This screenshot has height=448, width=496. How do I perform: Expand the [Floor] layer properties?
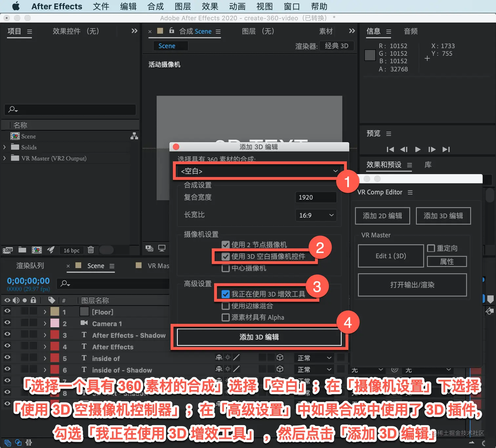45,312
